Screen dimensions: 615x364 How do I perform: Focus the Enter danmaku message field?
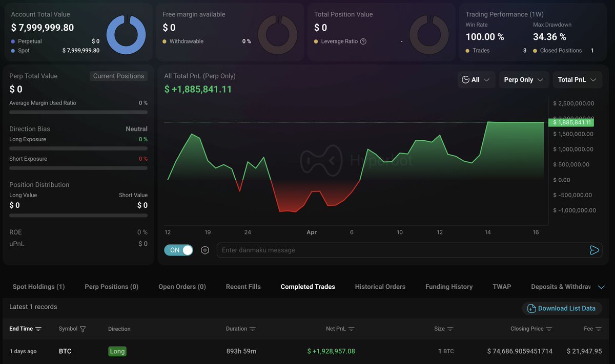[x=400, y=250]
